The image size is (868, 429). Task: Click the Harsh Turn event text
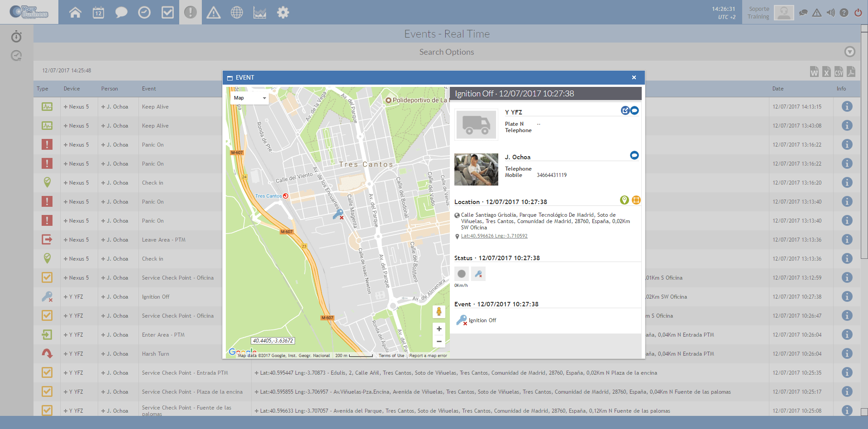[155, 354]
